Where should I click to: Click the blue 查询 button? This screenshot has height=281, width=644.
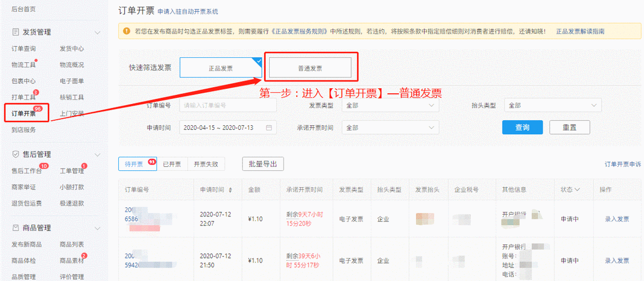point(522,127)
